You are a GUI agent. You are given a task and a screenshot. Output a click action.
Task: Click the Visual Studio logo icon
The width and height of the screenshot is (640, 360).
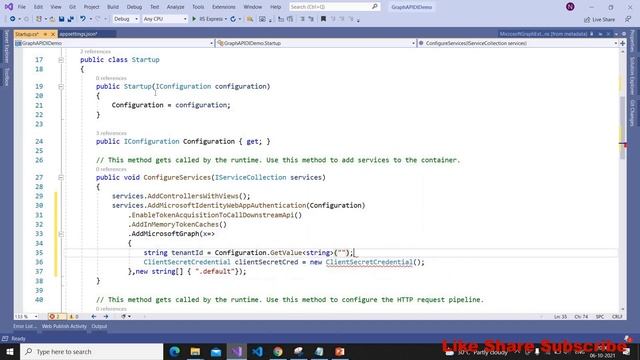[x=9, y=7]
